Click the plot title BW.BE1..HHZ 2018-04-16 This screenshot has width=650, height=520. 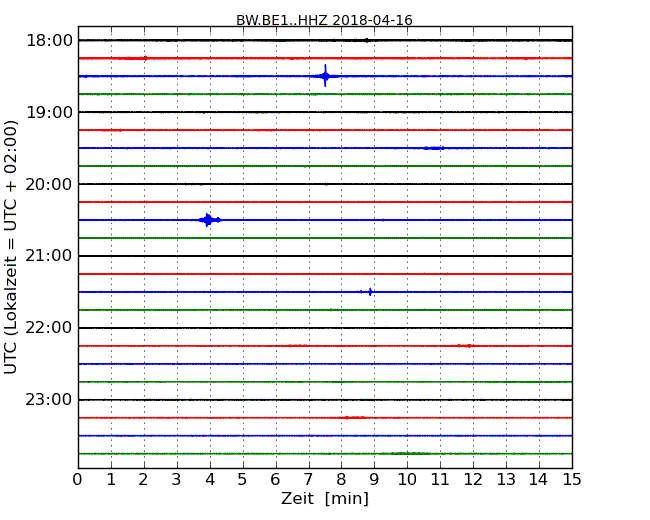324,20
